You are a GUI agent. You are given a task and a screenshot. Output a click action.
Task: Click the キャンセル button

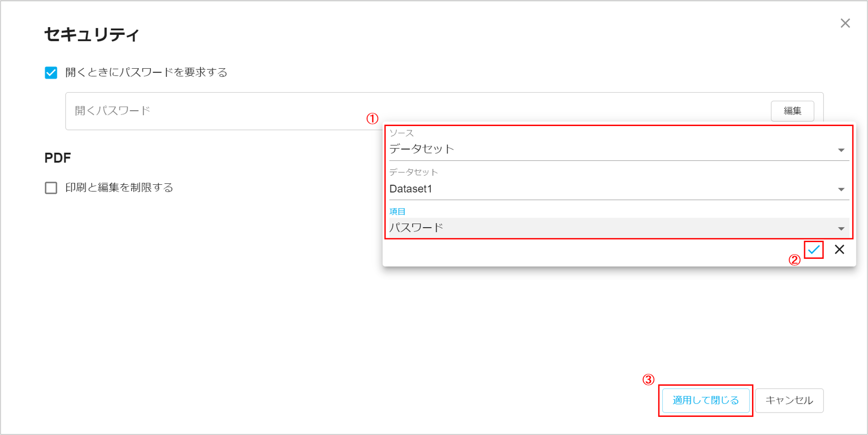click(x=789, y=401)
